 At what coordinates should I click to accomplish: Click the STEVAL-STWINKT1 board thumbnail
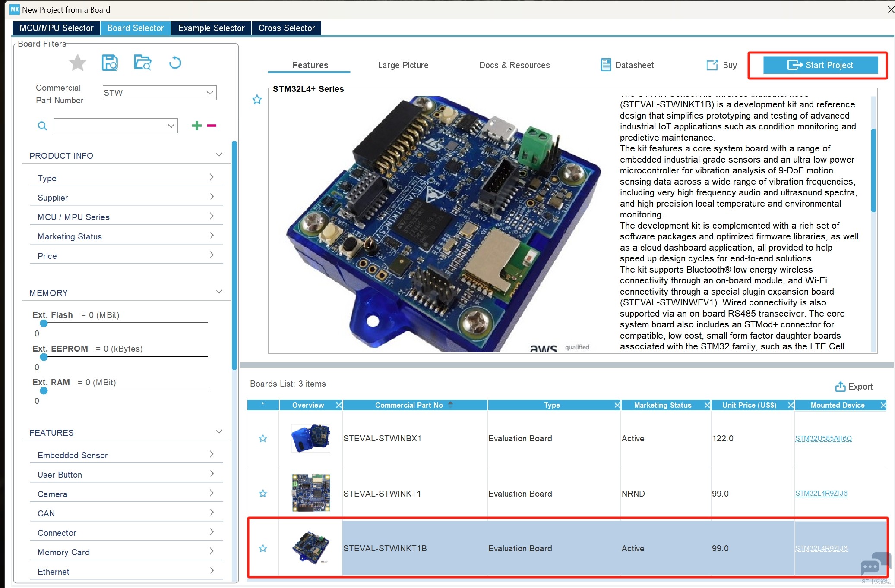coord(311,493)
